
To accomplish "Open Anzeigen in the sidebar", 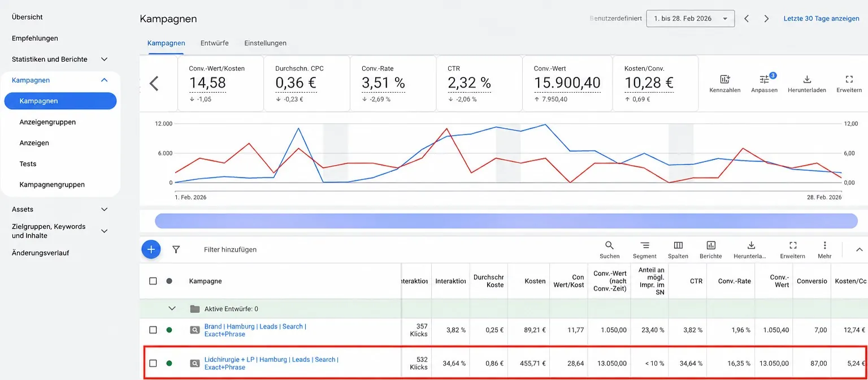I will 34,143.
